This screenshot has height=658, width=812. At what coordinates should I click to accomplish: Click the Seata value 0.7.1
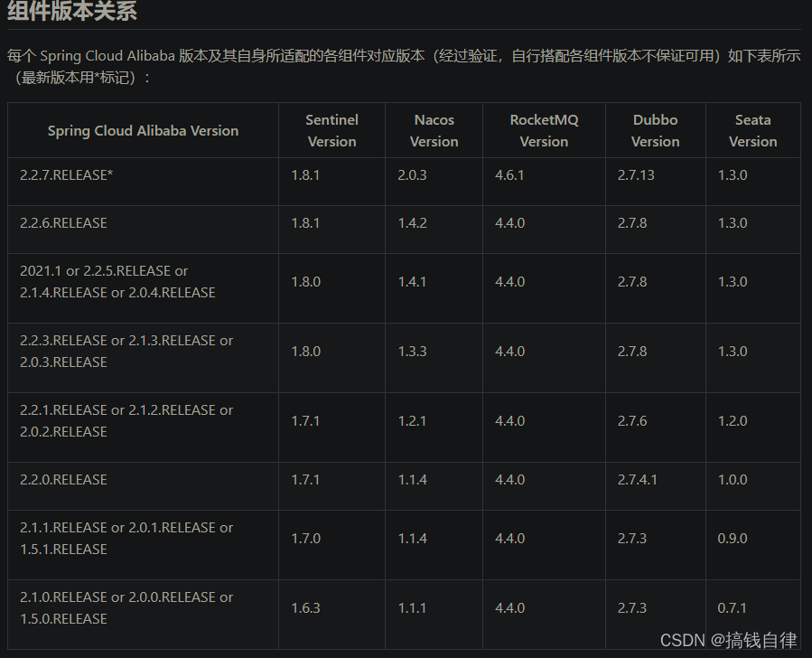pos(733,607)
